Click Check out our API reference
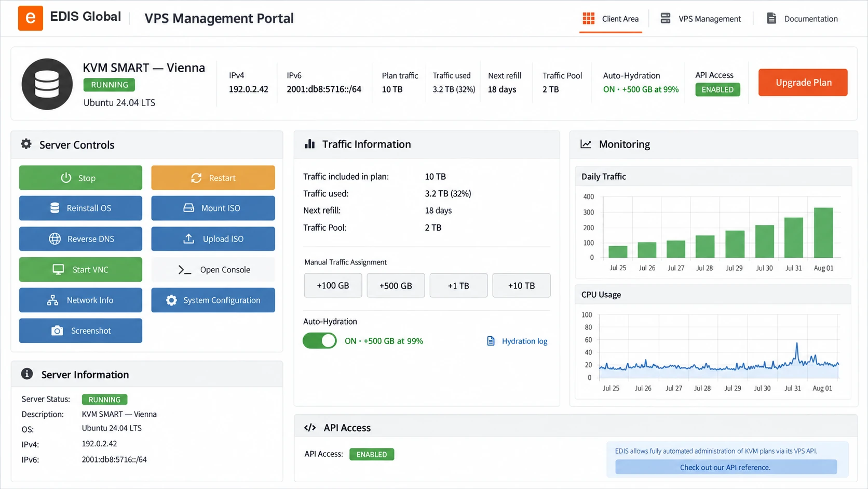 726,467
